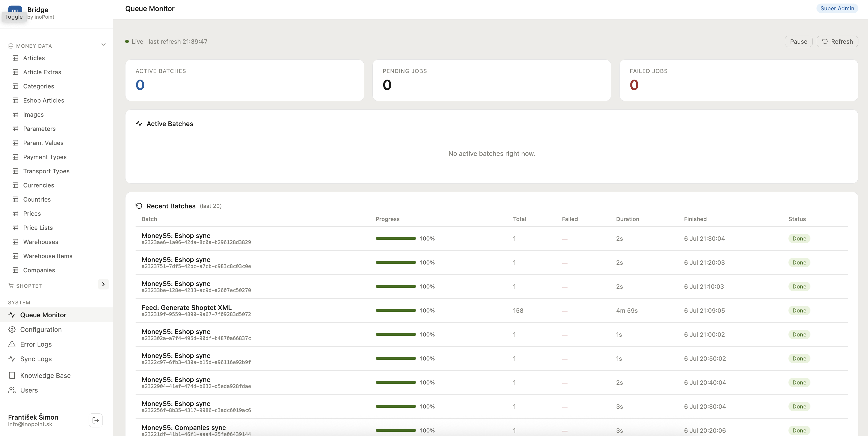Click the Recent Batches history icon
This screenshot has width=868, height=436.
[139, 206]
